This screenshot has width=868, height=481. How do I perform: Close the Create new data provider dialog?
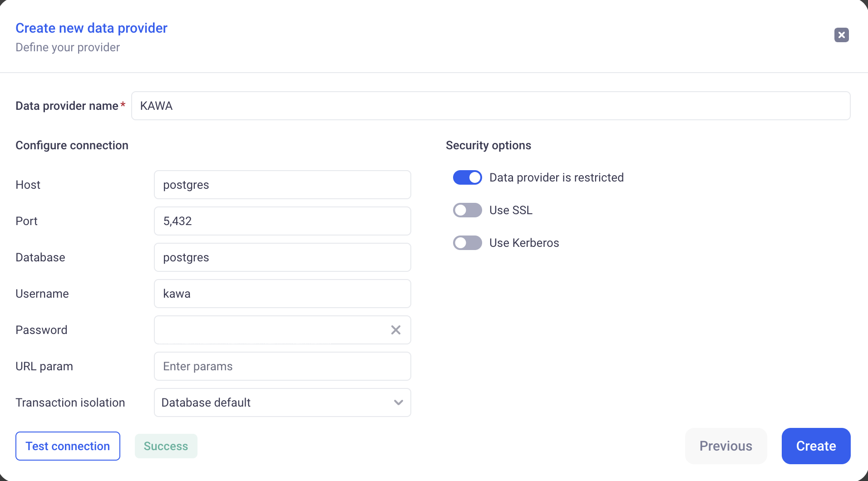point(841,35)
